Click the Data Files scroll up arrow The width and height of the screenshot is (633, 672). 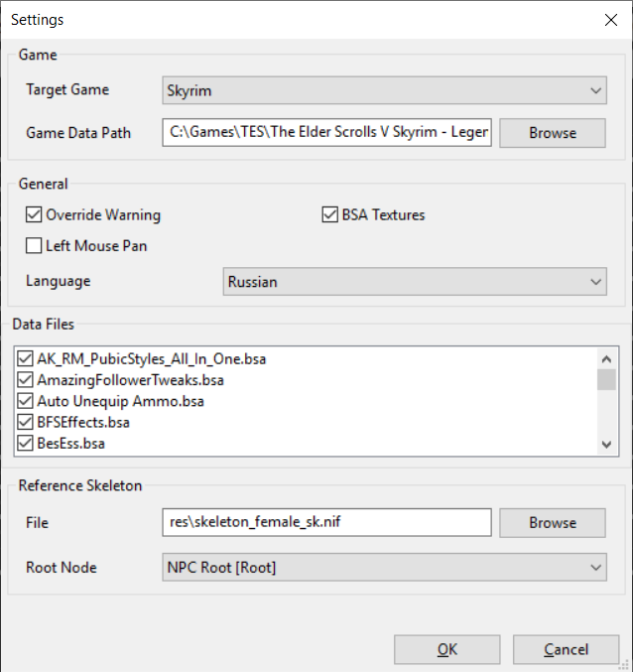point(606,359)
